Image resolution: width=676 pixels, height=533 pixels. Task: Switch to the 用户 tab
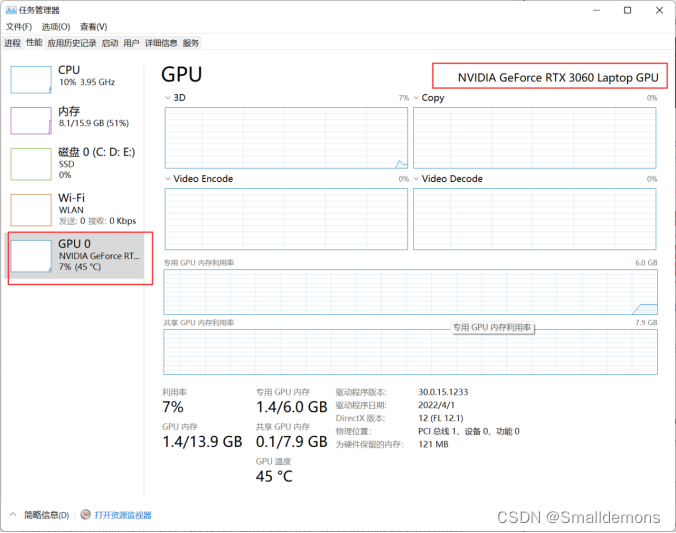coord(131,43)
